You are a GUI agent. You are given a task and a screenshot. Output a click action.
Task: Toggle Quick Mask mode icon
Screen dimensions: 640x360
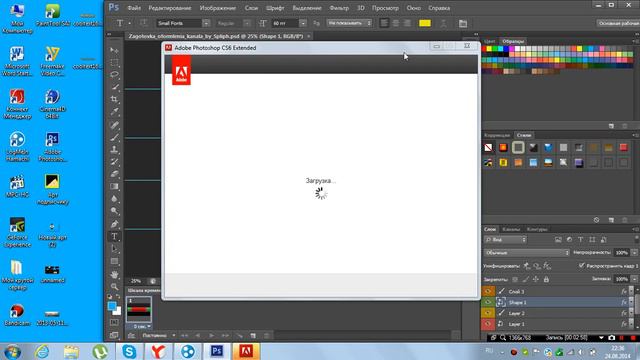point(114,322)
